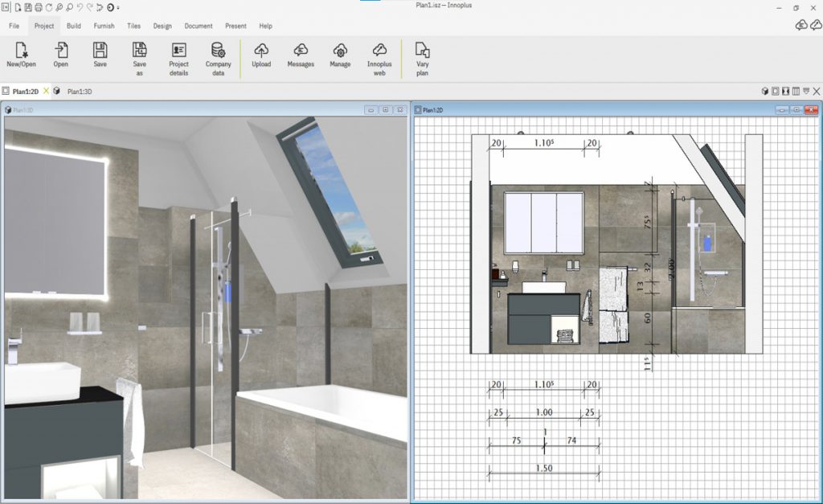This screenshot has width=823, height=504.
Task: Select the Design ribbon tab
Action: pyautogui.click(x=162, y=26)
